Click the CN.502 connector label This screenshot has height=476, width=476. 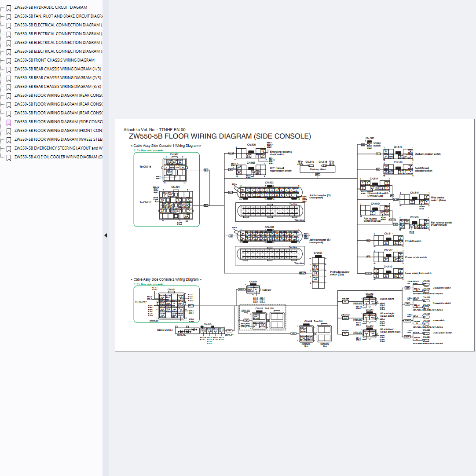pyautogui.click(x=174, y=154)
